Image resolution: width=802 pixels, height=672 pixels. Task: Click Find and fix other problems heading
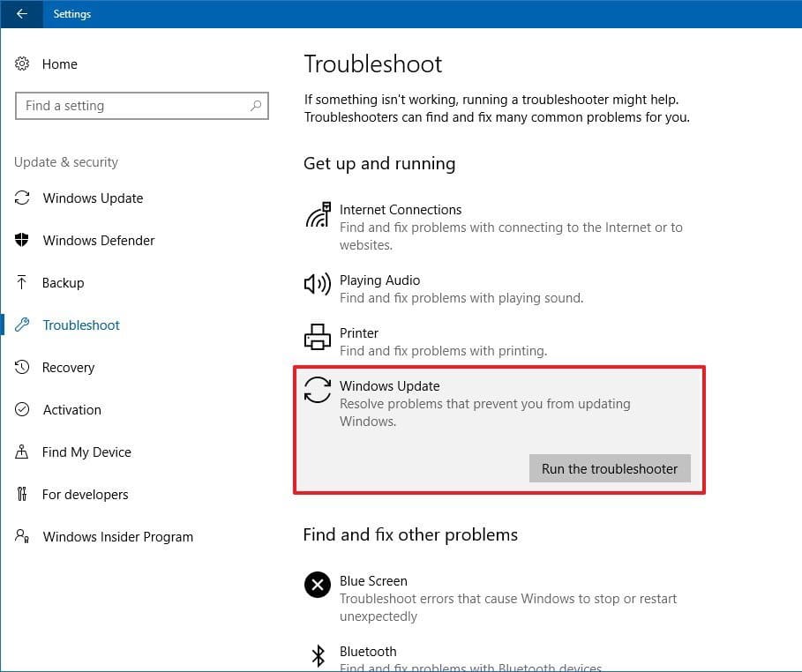tap(410, 534)
